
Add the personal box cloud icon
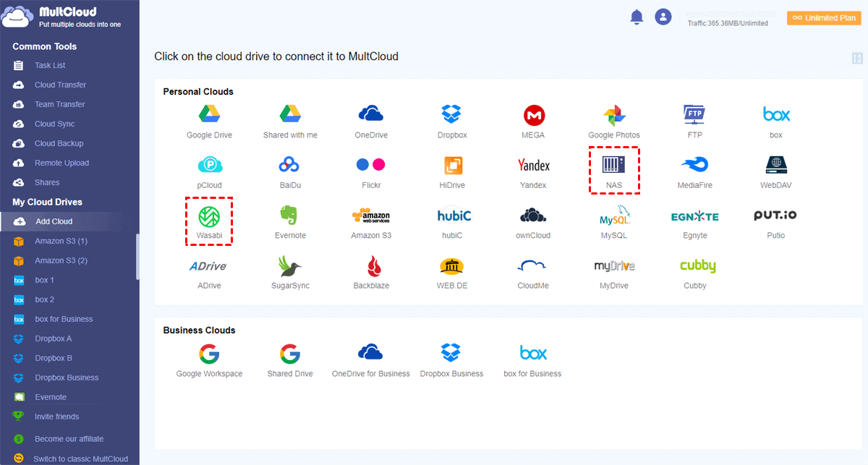[x=776, y=114]
